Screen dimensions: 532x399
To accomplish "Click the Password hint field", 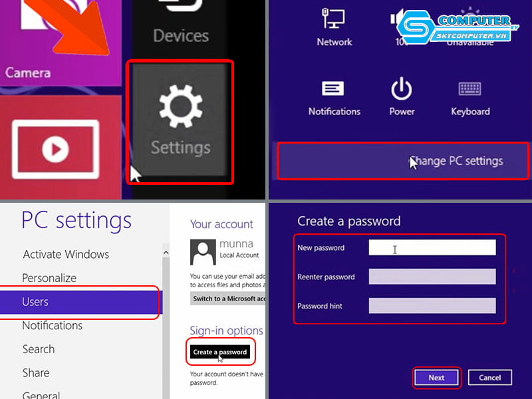I will pos(432,306).
